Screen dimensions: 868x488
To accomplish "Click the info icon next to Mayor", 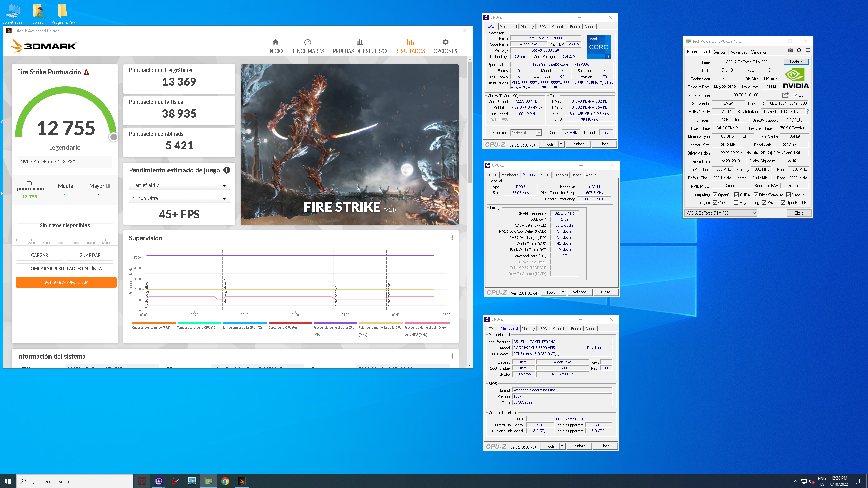I will 108,186.
